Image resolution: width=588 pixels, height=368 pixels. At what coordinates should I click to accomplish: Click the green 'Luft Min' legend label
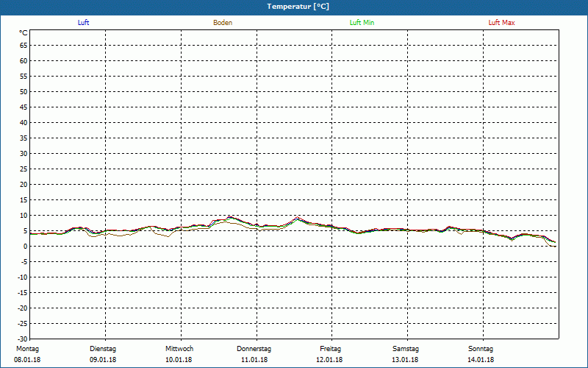pyautogui.click(x=362, y=23)
